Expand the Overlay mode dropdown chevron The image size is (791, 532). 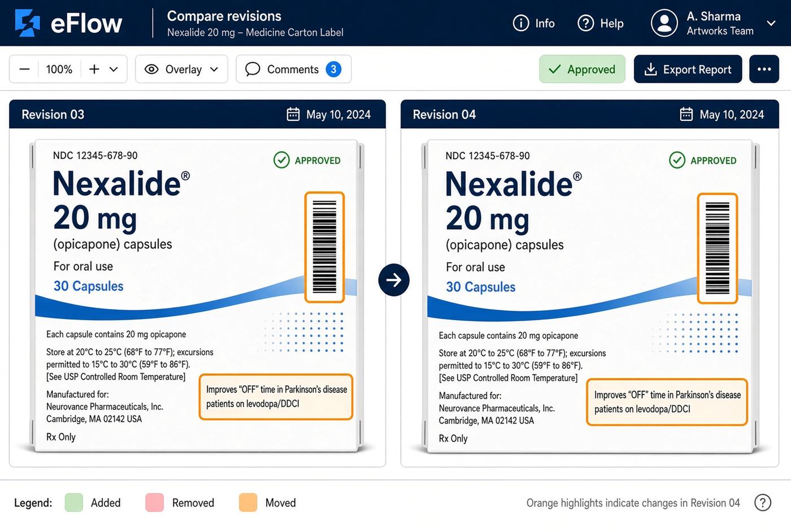click(x=214, y=69)
